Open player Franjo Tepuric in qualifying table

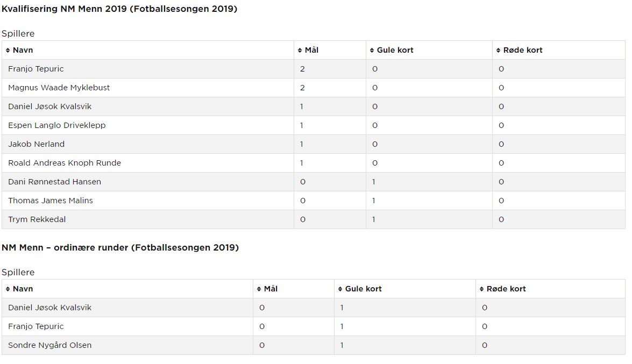tap(36, 69)
